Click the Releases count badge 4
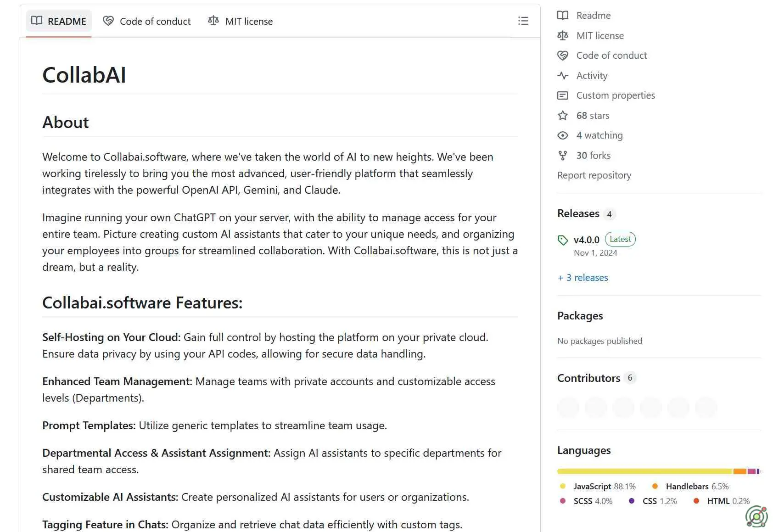773x532 pixels. coord(609,214)
